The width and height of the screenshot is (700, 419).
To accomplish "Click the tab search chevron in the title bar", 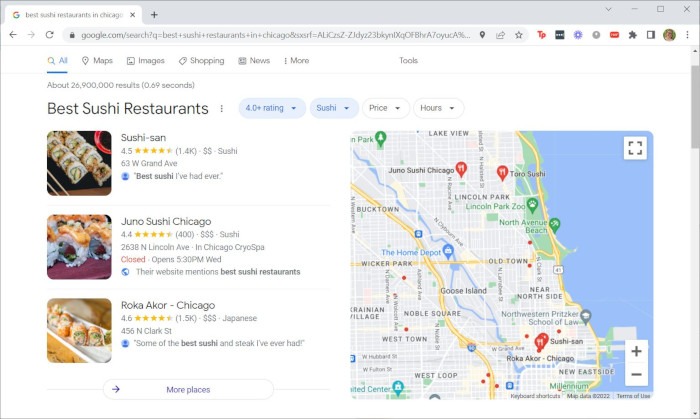I will (x=608, y=9).
